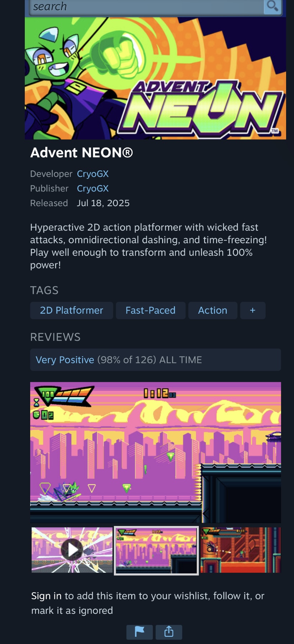The height and width of the screenshot is (644, 294).
Task: Select the Fast-Paced tag
Action: (x=151, y=310)
